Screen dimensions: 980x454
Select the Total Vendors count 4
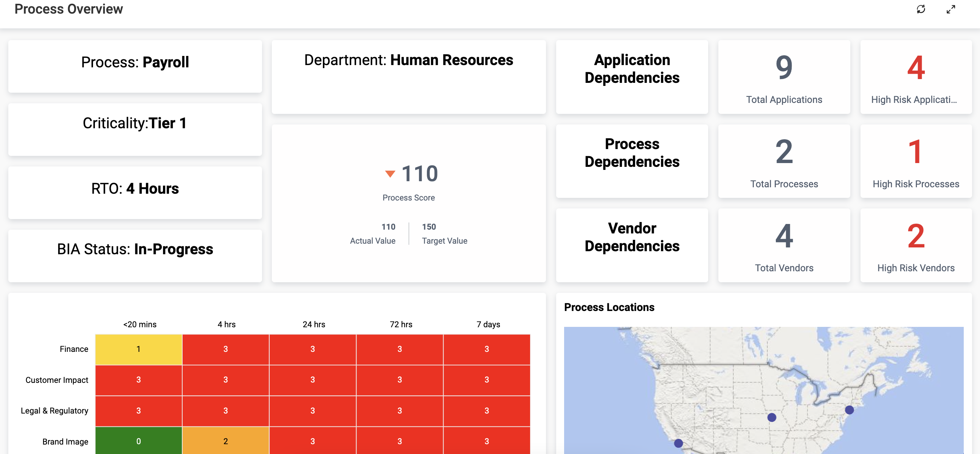click(784, 236)
